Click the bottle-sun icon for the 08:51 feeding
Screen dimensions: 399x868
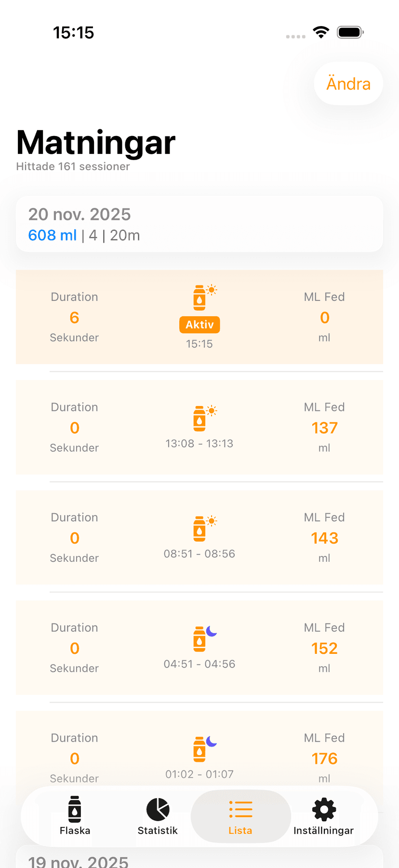click(199, 529)
